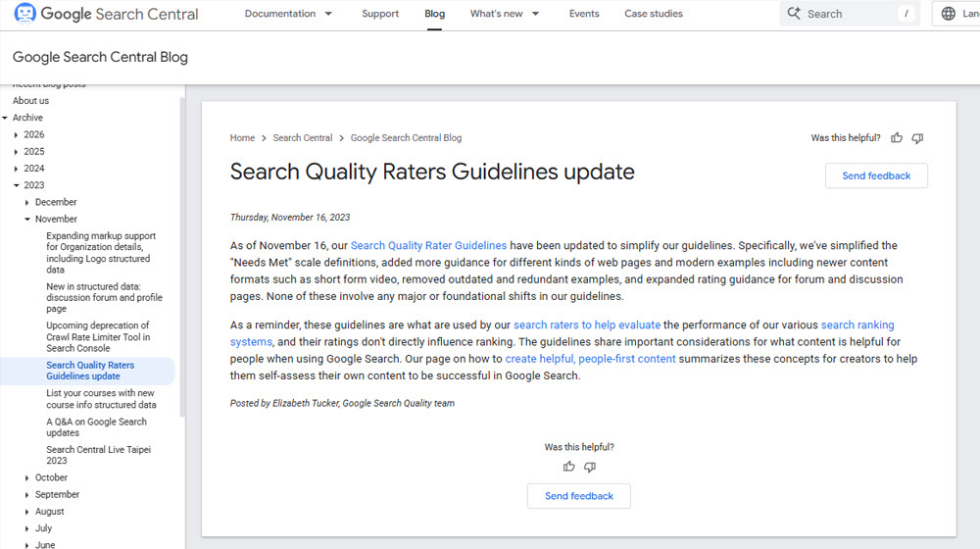Expand the October archive section
This screenshot has width=980, height=549.
coord(27,477)
